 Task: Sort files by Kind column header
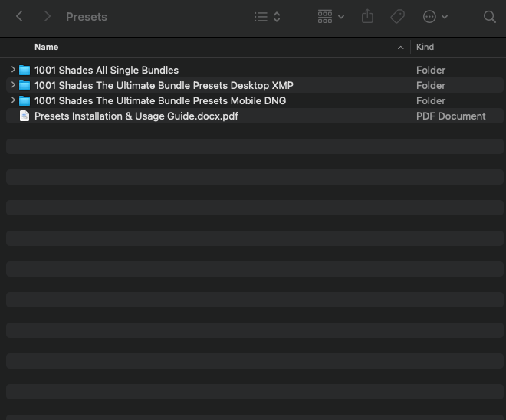pyautogui.click(x=425, y=47)
